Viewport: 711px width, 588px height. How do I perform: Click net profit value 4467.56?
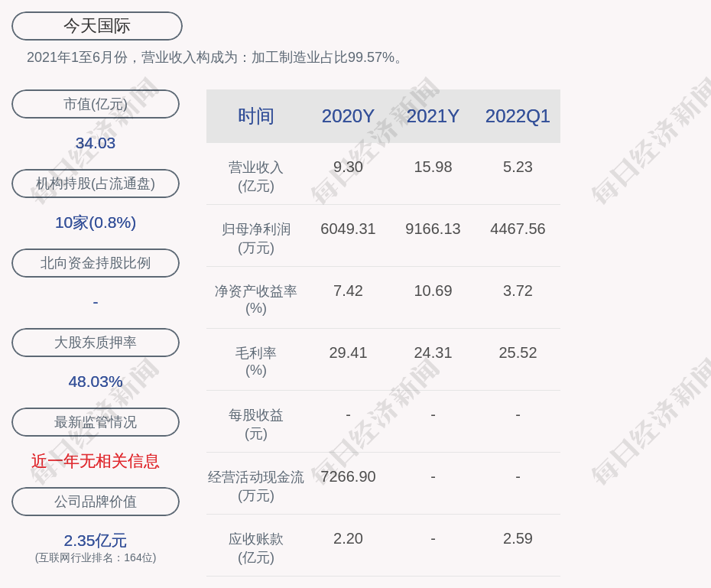coord(518,229)
